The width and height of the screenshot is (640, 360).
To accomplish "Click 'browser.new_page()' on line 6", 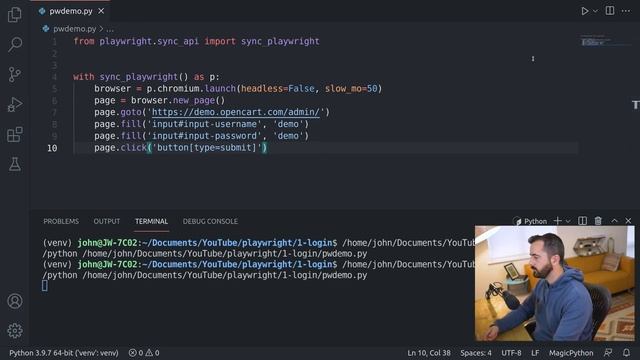I will [178, 100].
